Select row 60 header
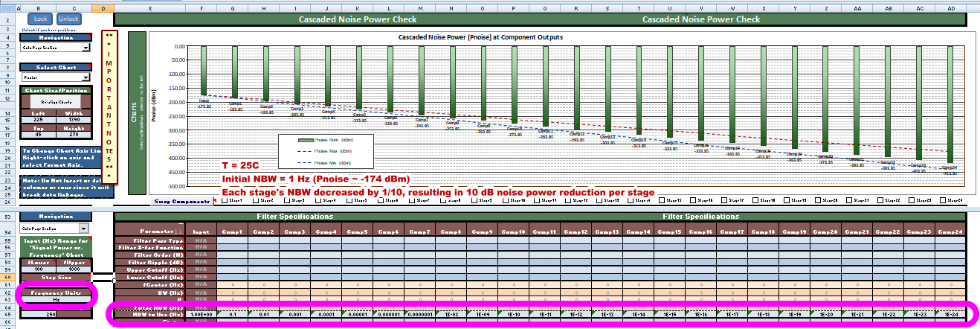The height and width of the screenshot is (329, 980). (7, 277)
